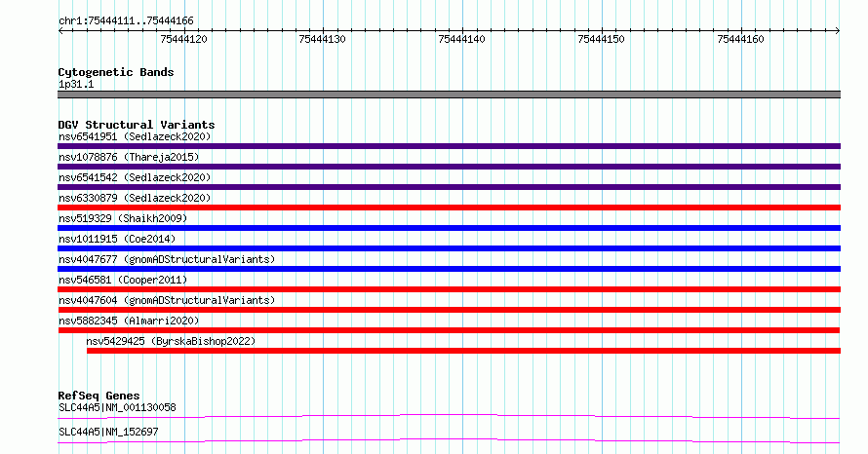Click the magenta line for SLC44A5|NM_152697
The width and height of the screenshot is (868, 454).
click(449, 440)
